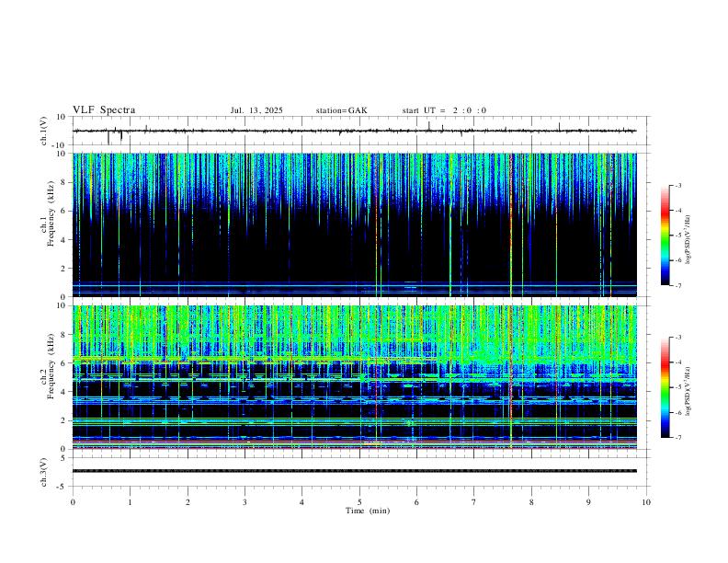
Task: Click the time axis tick label "5" under the spectrograms
Action: pos(359,502)
